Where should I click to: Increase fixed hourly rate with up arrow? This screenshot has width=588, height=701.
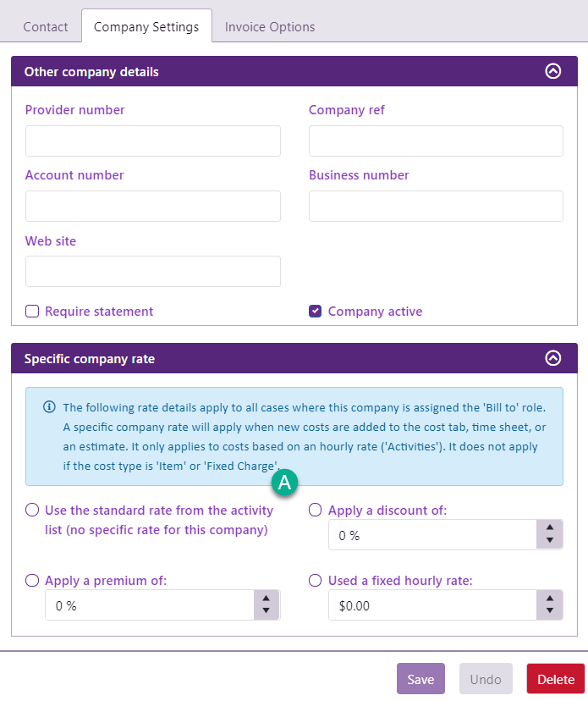pyautogui.click(x=550, y=598)
